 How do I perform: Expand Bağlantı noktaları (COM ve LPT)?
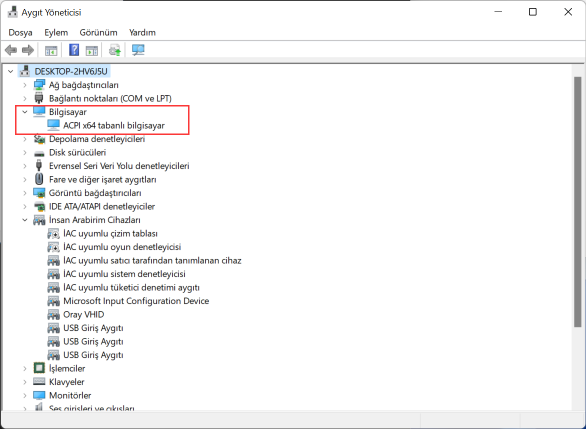25,98
